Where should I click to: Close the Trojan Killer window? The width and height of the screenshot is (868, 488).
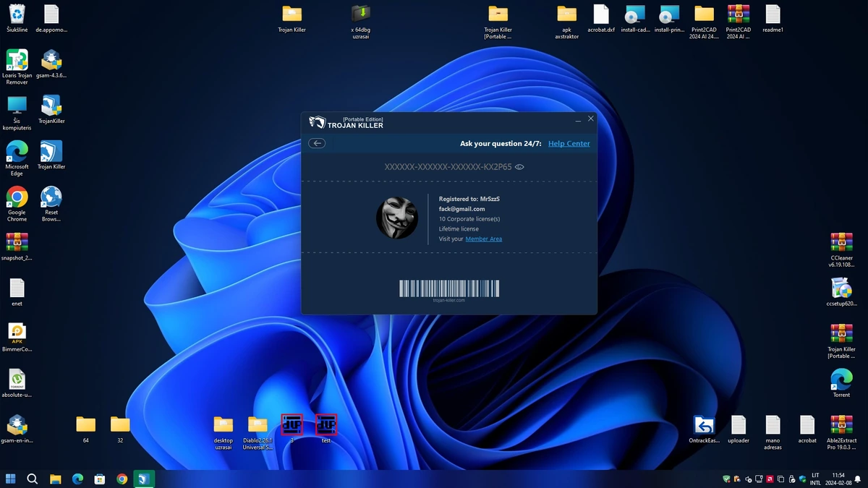point(590,119)
